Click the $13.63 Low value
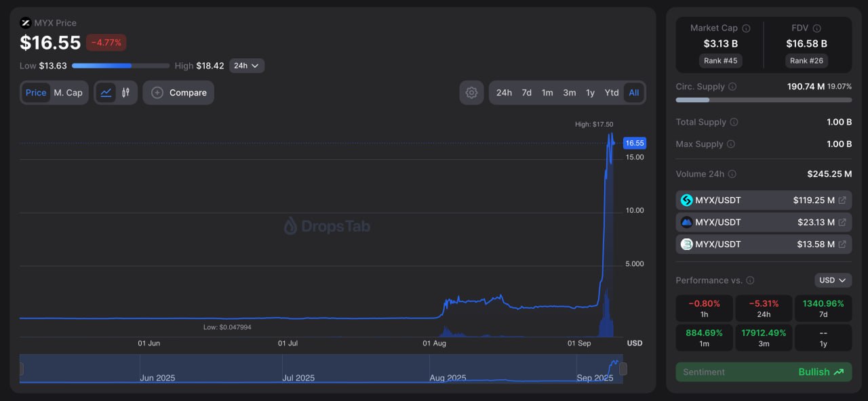This screenshot has width=868, height=401. click(x=53, y=66)
